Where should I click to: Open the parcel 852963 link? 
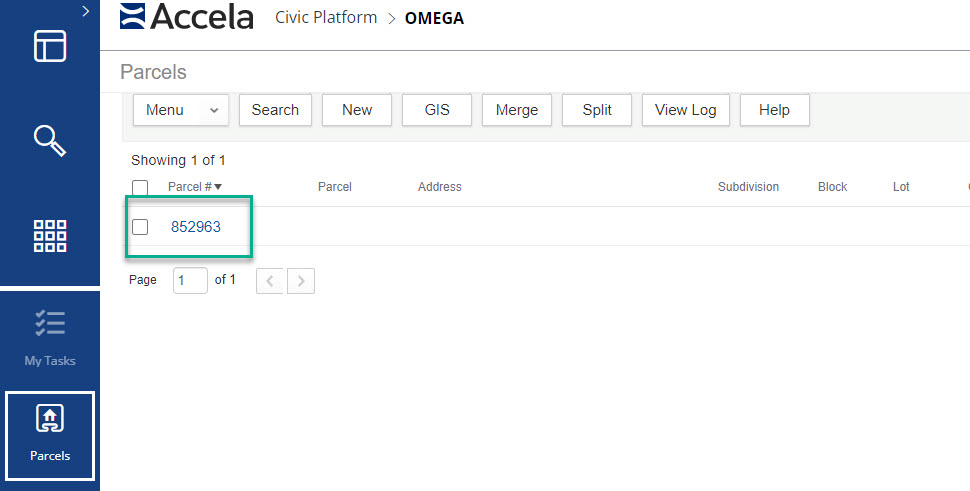coord(196,227)
